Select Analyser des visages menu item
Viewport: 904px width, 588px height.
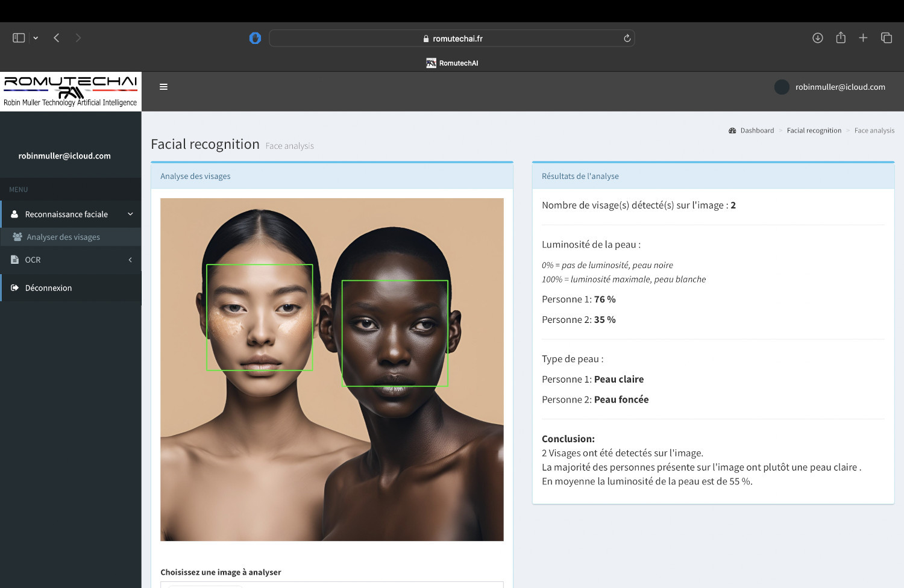[x=63, y=237]
